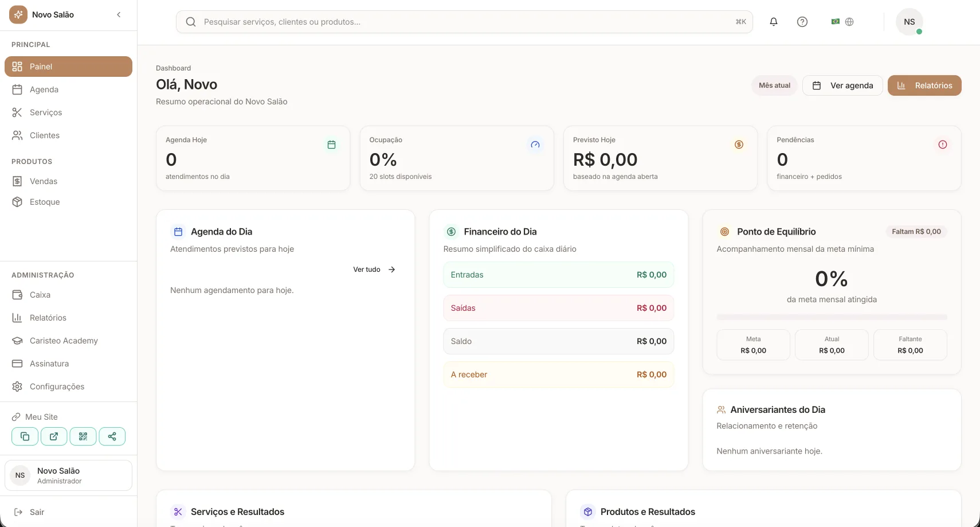The height and width of the screenshot is (527, 980).
Task: Open Assinatura in the sidebar
Action: 68,364
